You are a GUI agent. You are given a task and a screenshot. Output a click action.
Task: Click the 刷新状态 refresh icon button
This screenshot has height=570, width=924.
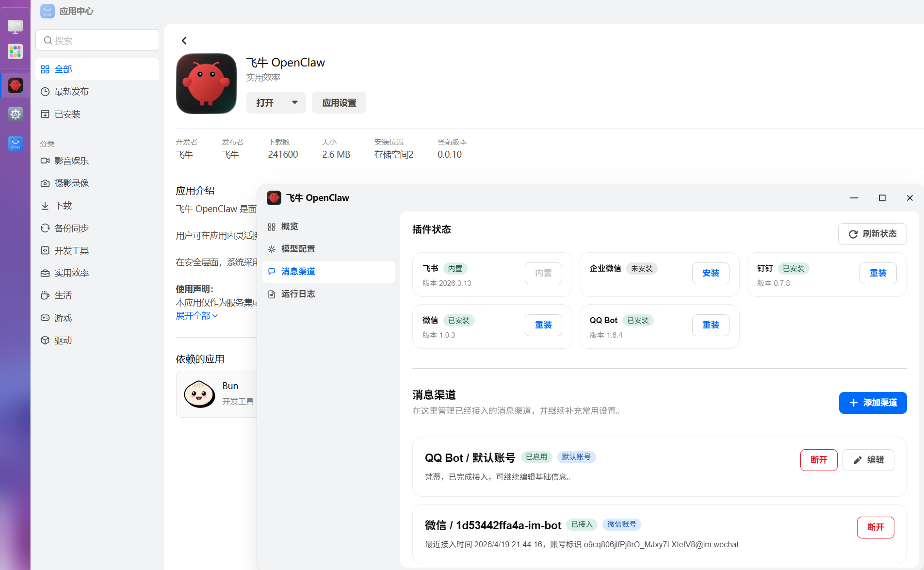tap(872, 233)
